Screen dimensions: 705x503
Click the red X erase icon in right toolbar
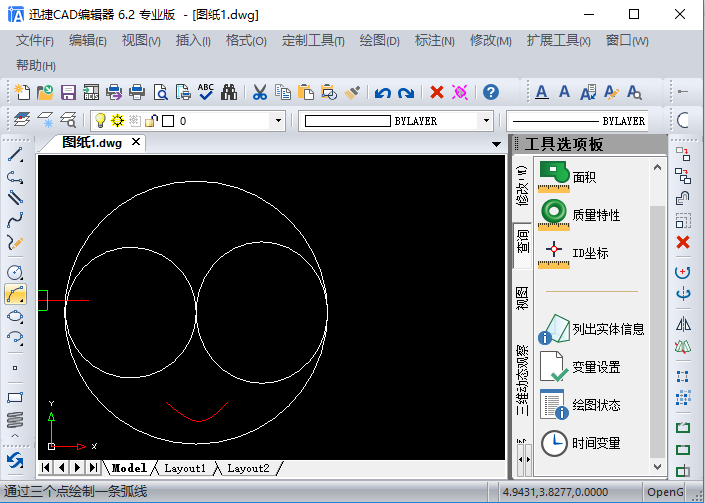pos(683,242)
